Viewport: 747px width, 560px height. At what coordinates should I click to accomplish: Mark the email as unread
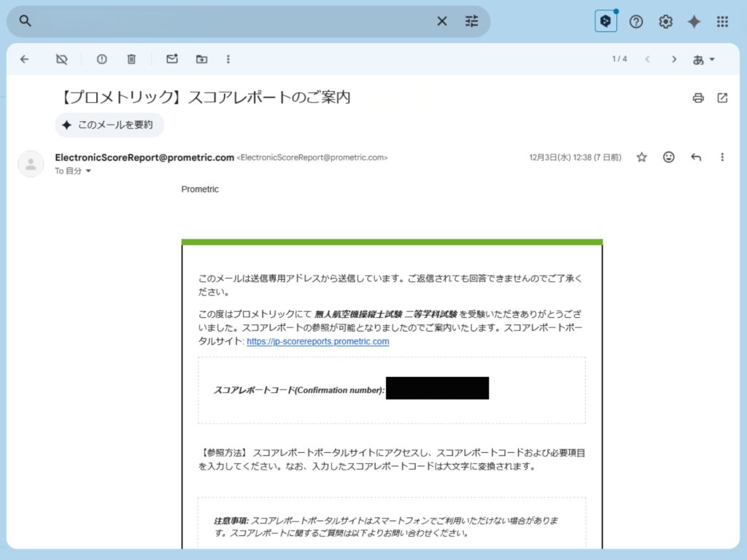tap(172, 58)
